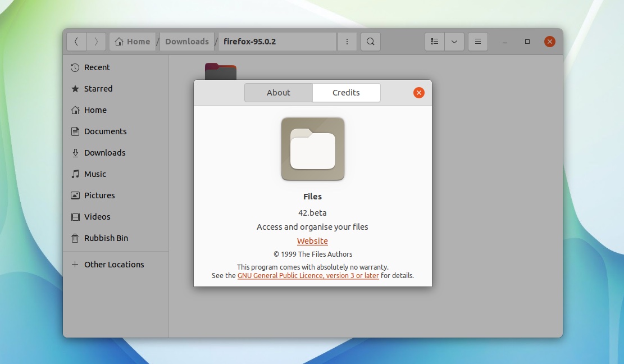Expand the view options dropdown arrow
This screenshot has width=624, height=364.
[x=454, y=42]
